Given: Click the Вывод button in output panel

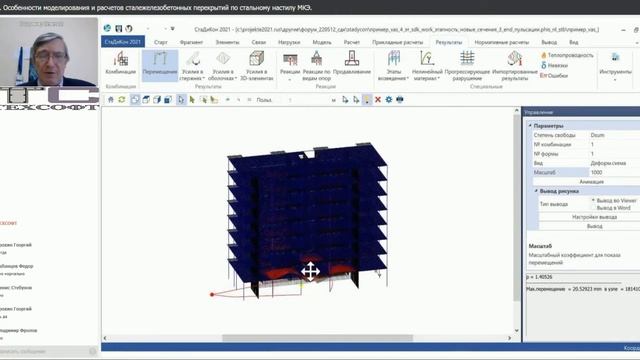Looking at the screenshot, I should [594, 226].
